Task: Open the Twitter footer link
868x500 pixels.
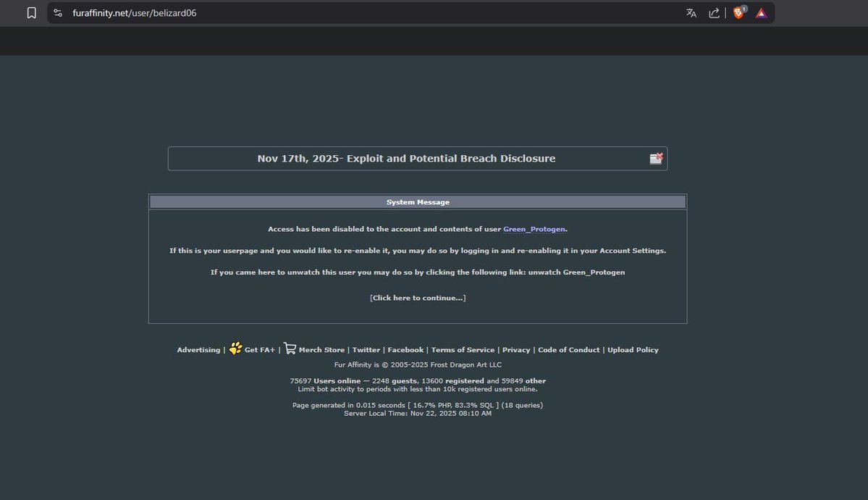Action: pyautogui.click(x=366, y=350)
